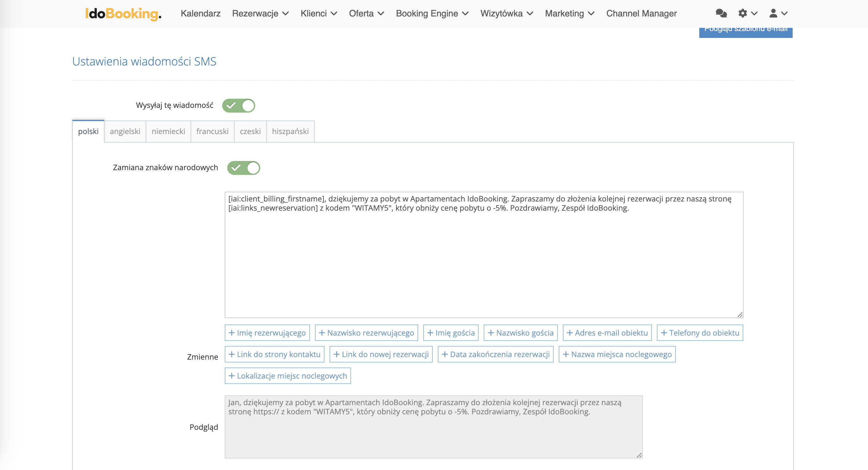Expand the Rezerwacje dropdown menu
Viewport: 868px width, 470px height.
coord(260,14)
